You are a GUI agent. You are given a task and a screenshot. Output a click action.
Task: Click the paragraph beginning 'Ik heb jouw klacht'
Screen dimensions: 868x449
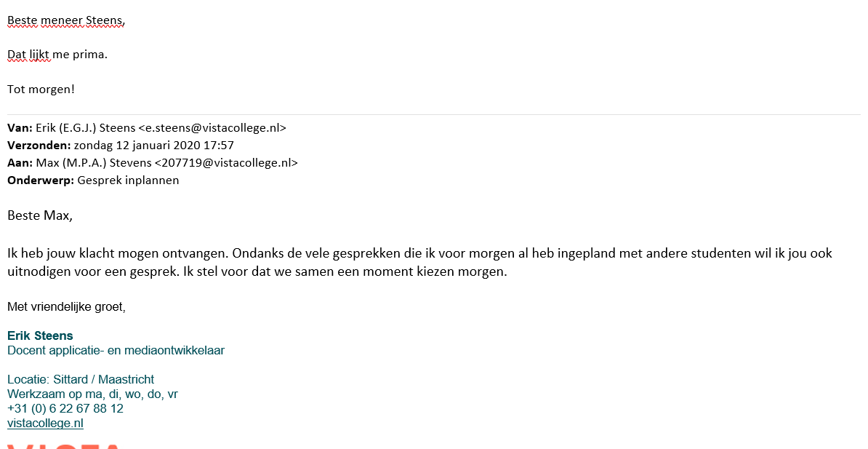[x=291, y=254]
